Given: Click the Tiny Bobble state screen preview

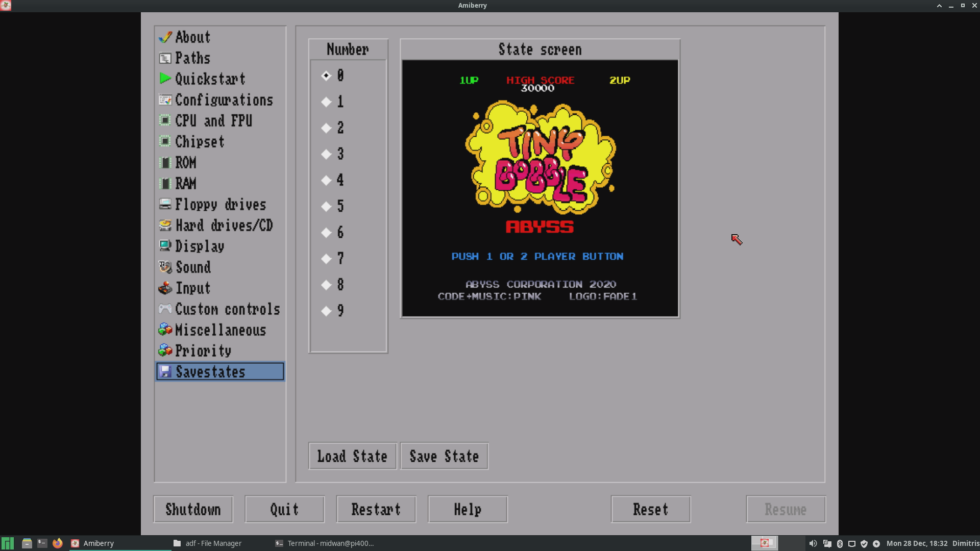Looking at the screenshot, I should 540,187.
